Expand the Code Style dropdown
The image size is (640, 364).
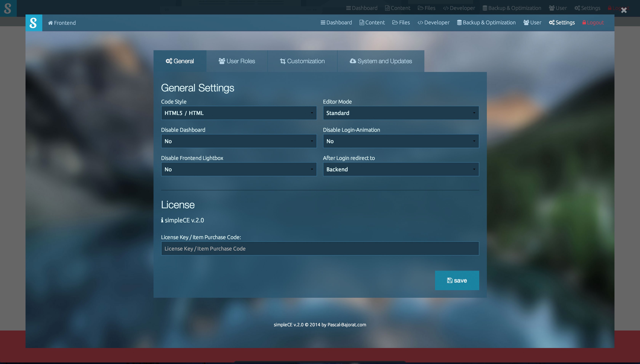coord(239,113)
